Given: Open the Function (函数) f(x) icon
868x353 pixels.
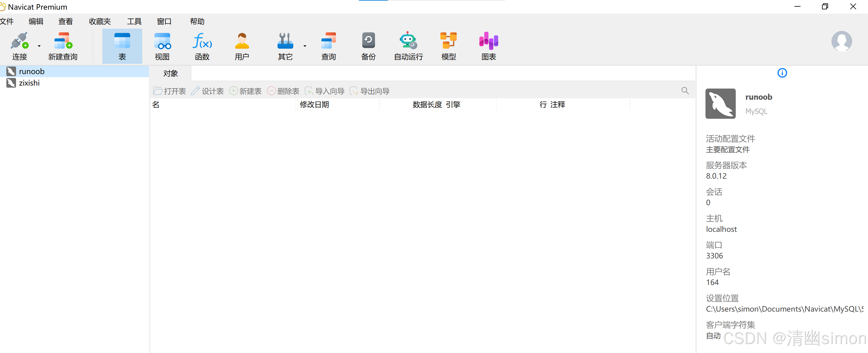Looking at the screenshot, I should tap(202, 41).
